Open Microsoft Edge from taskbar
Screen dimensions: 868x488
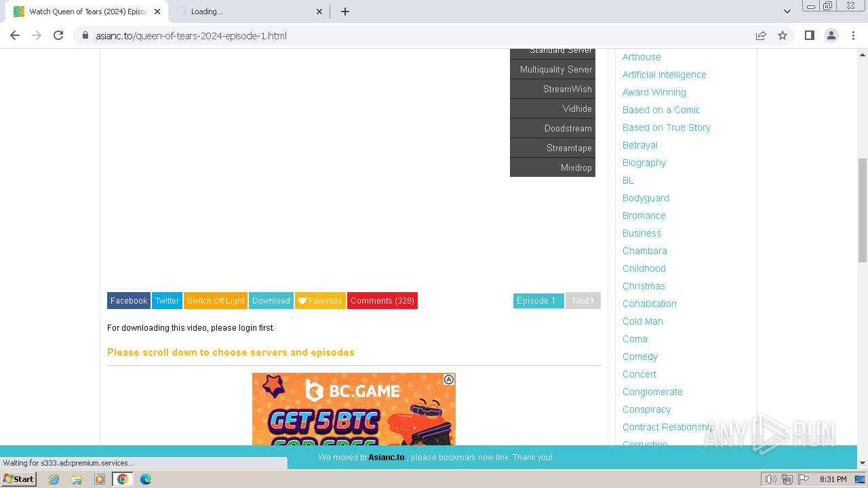click(146, 479)
